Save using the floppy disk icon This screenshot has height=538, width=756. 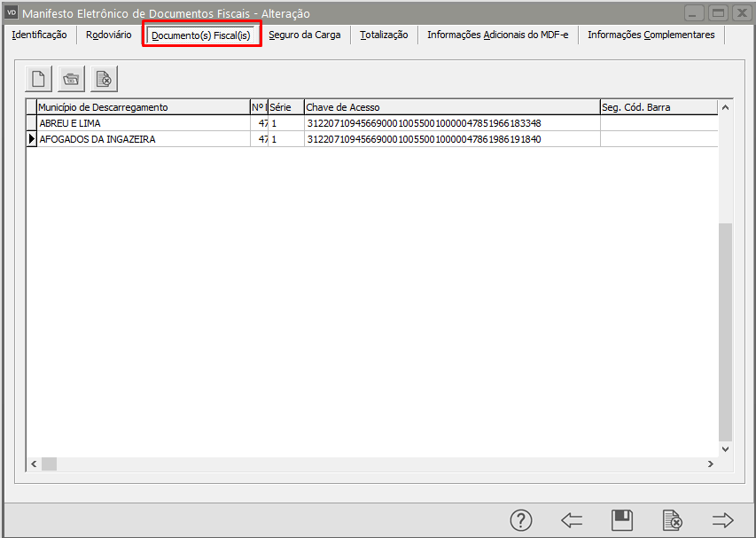(x=622, y=520)
